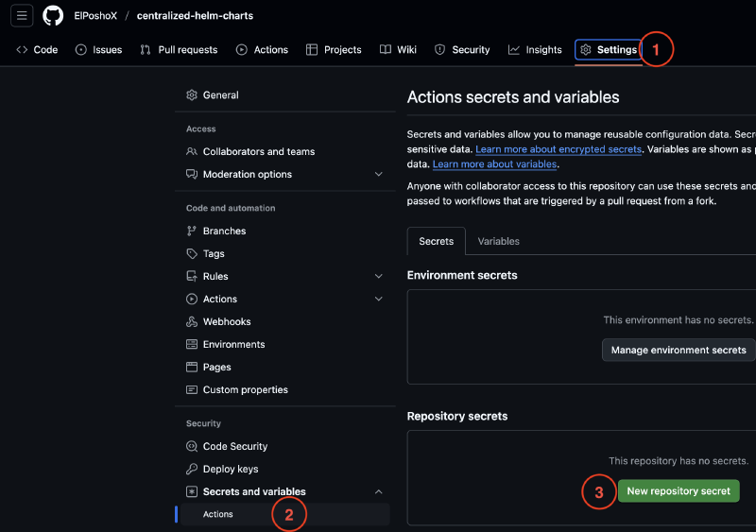This screenshot has width=756, height=532.
Task: Click the Insights graph icon
Action: pyautogui.click(x=514, y=50)
